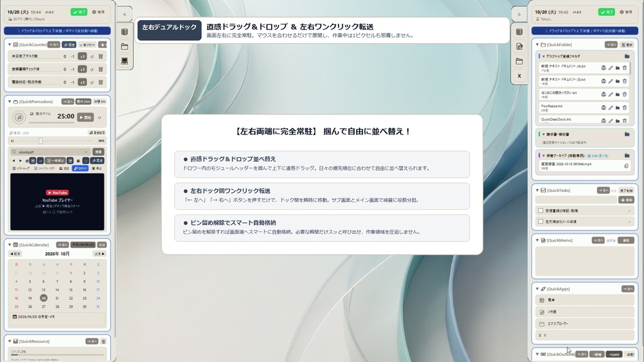Collapse left dock with the < tab
This screenshot has height=362, width=644.
point(125,14)
